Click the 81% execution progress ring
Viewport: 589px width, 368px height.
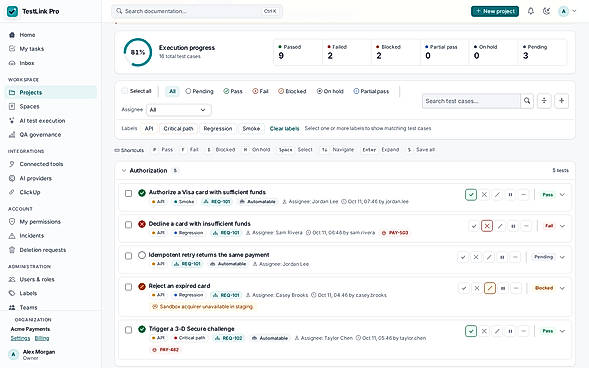coord(138,52)
